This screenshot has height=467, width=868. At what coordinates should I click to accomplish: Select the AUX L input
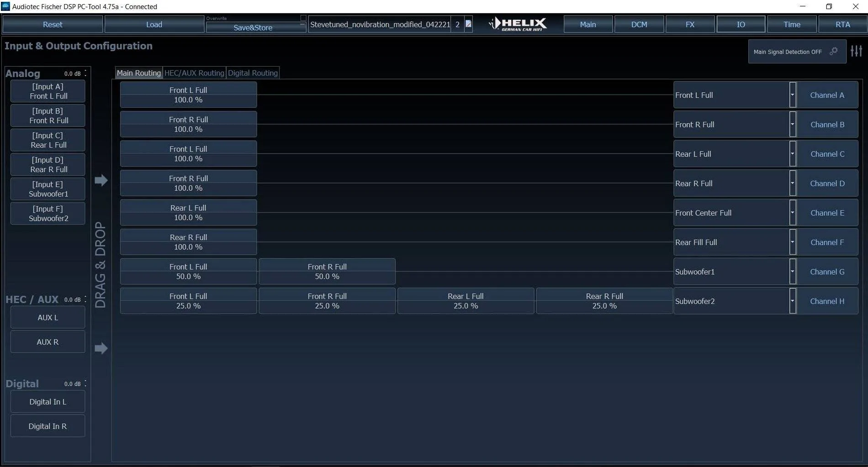pos(48,317)
